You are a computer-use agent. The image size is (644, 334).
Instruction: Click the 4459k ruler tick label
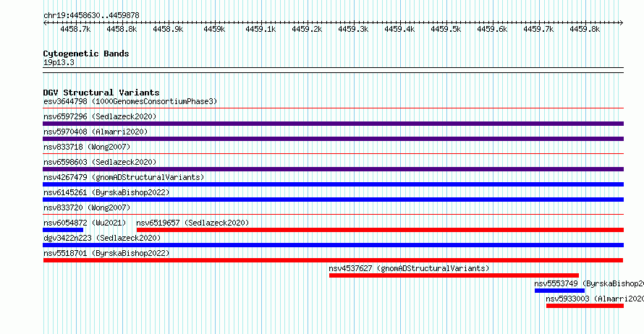[214, 29]
